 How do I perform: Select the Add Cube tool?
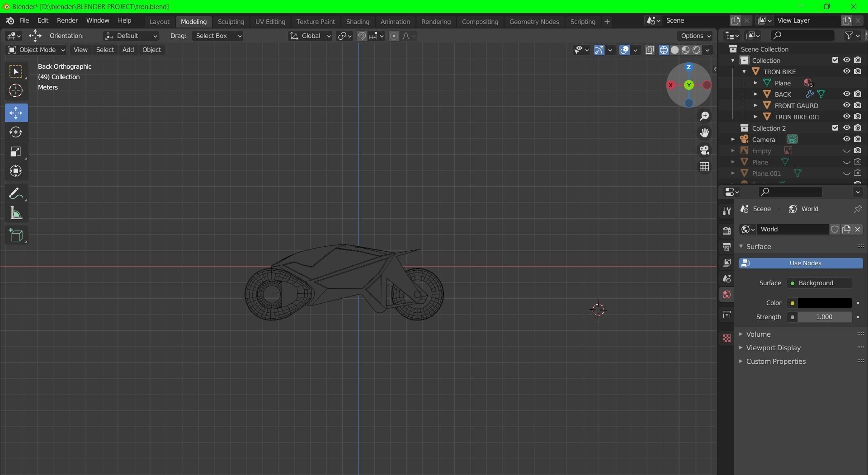(x=16, y=235)
